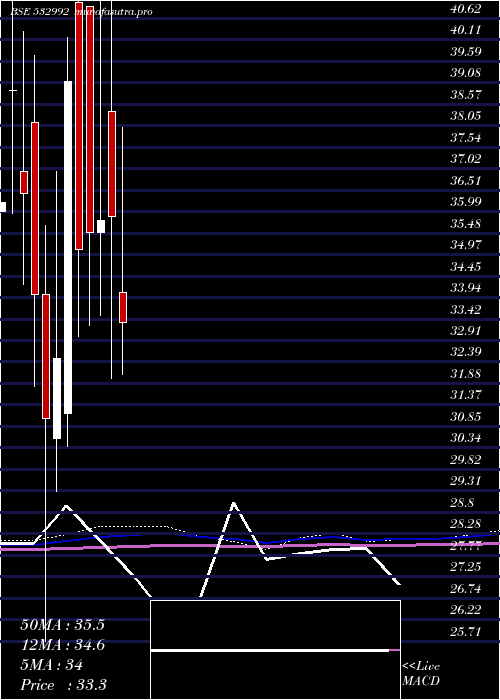Select the 35.48 price axis label
This screenshot has width=500, height=700.
click(466, 223)
